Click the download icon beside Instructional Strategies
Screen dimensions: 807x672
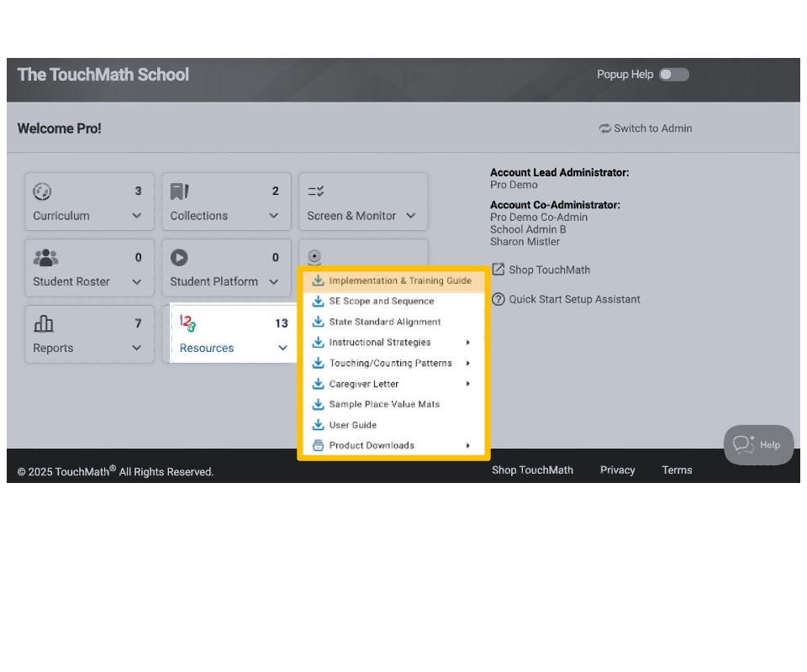pyautogui.click(x=319, y=342)
